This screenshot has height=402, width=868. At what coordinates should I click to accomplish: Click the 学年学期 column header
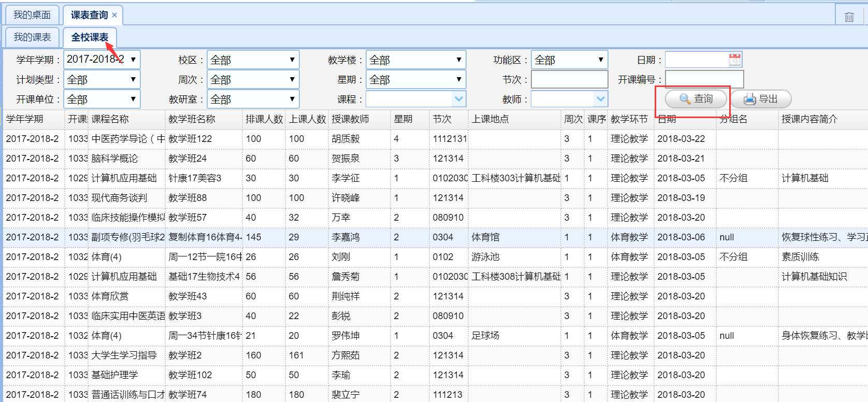[34, 119]
